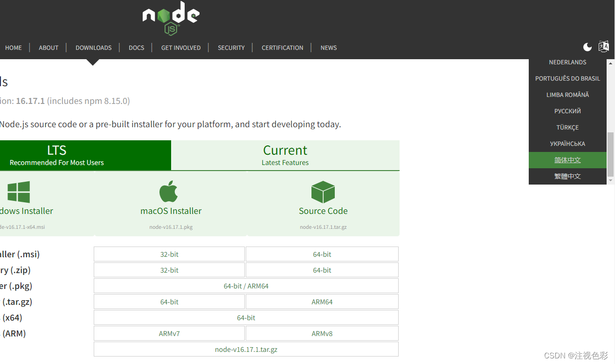
Task: Open the NEWS menu item
Action: click(x=328, y=47)
